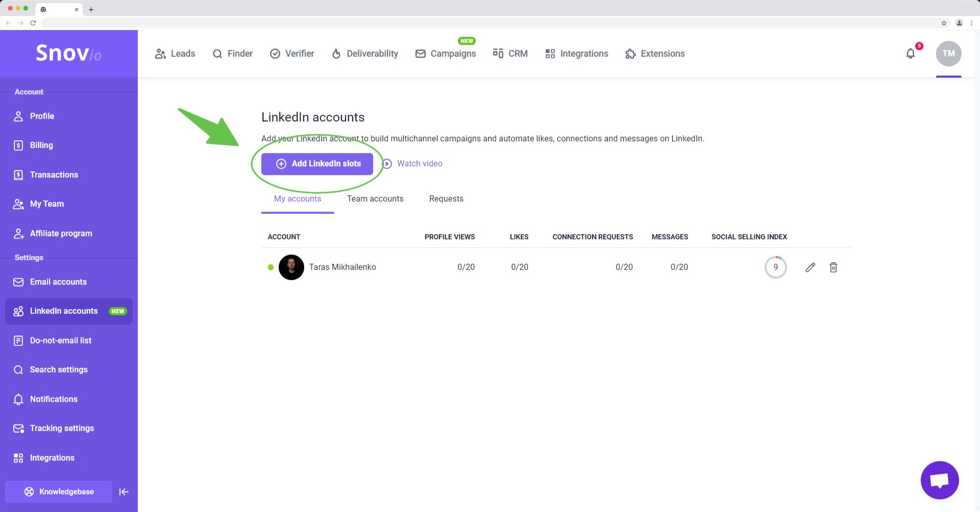
Task: Select the My accounts tab
Action: click(x=298, y=199)
